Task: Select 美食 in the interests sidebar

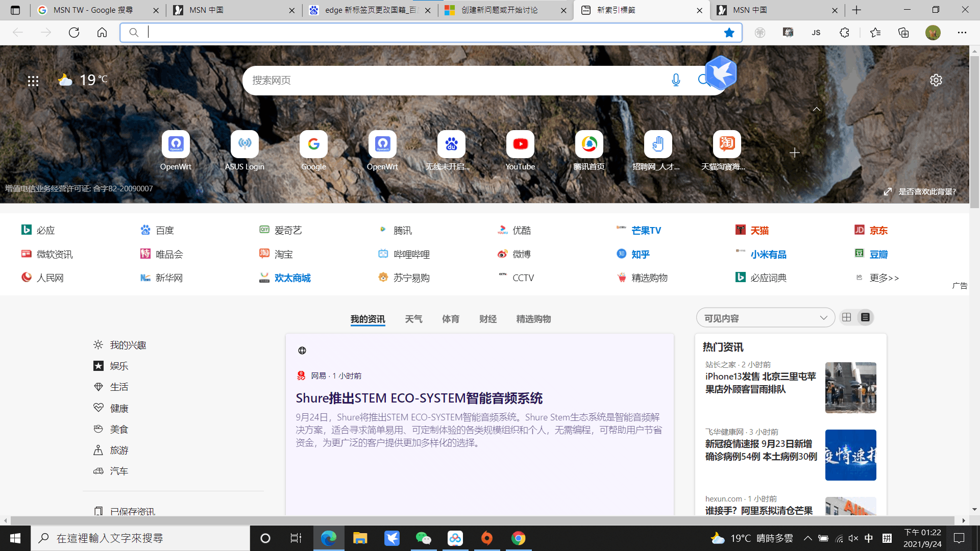Action: [x=119, y=430]
